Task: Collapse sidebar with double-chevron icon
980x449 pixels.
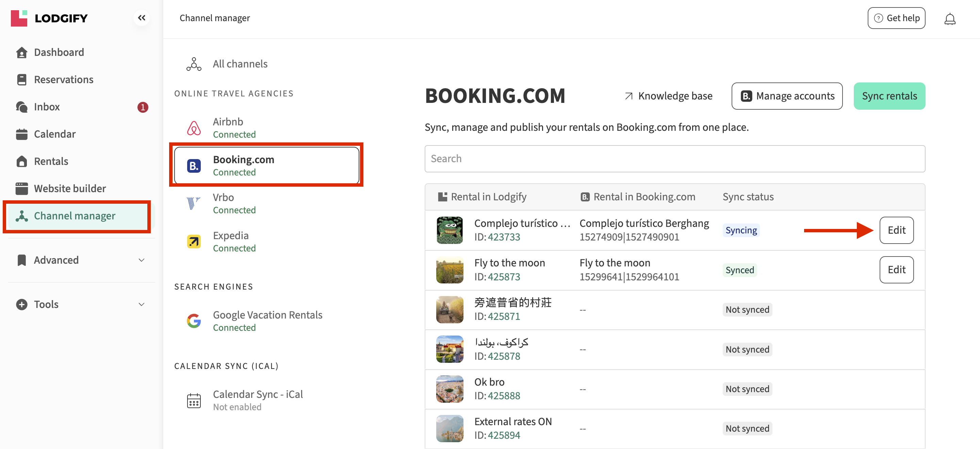Action: (x=142, y=18)
